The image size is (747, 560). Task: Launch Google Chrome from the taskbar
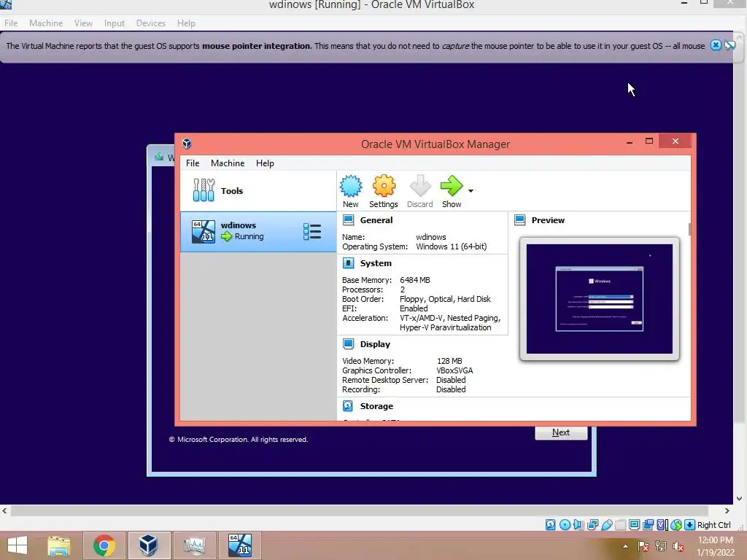[x=104, y=545]
